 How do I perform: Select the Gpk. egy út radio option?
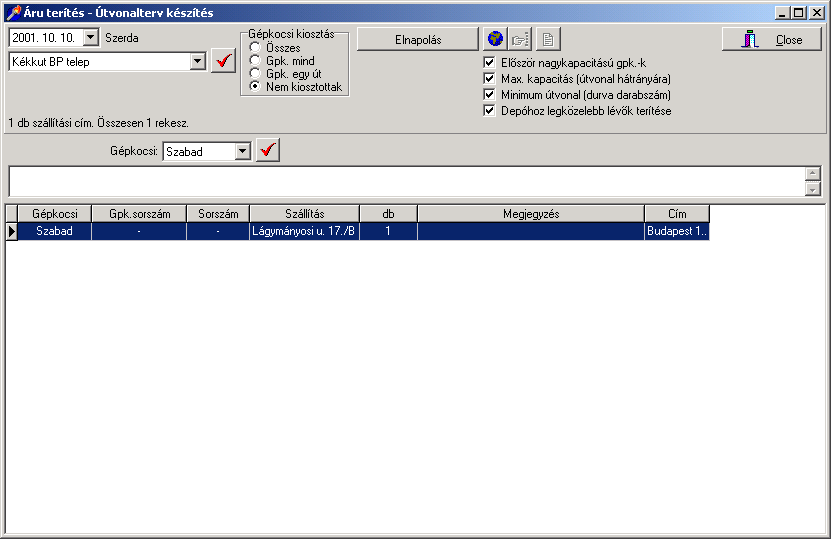point(256,74)
